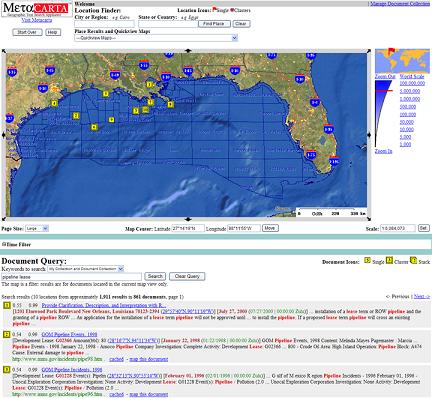The height and width of the screenshot is (398, 432).
Task: Select the 1,000,000 scale link
Action: (x=410, y=99)
